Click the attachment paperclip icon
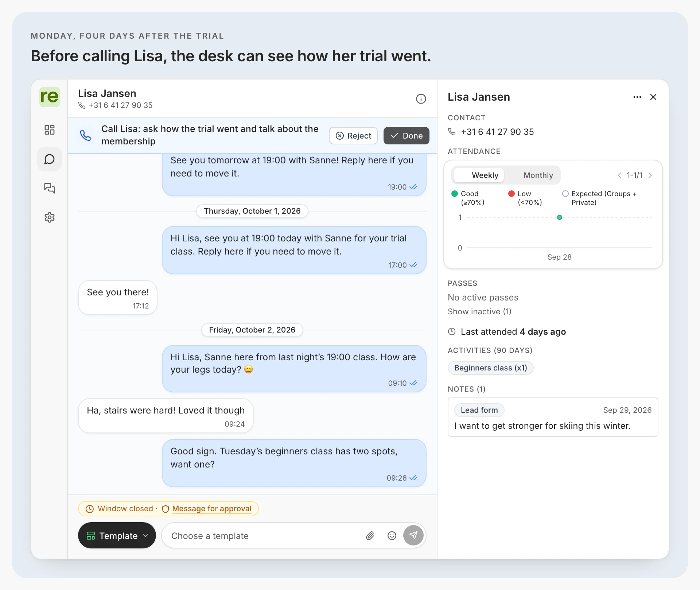 pos(370,535)
